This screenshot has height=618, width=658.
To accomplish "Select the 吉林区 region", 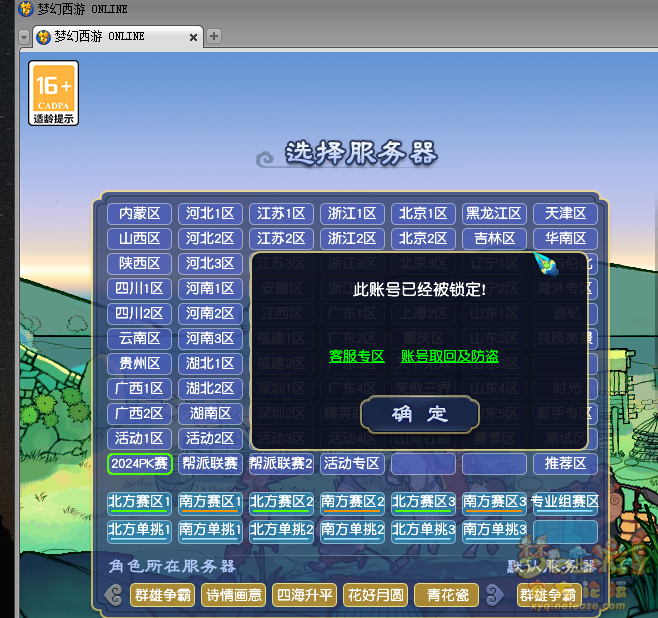I will (494, 239).
